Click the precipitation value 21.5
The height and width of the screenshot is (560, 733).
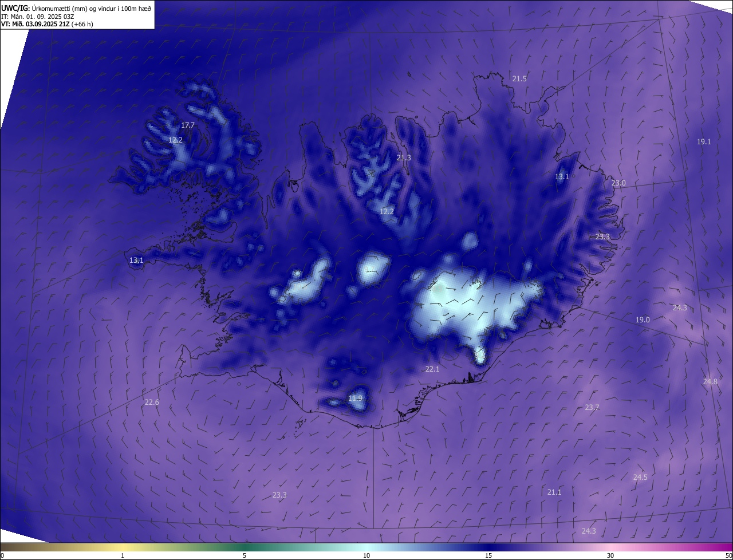[519, 78]
